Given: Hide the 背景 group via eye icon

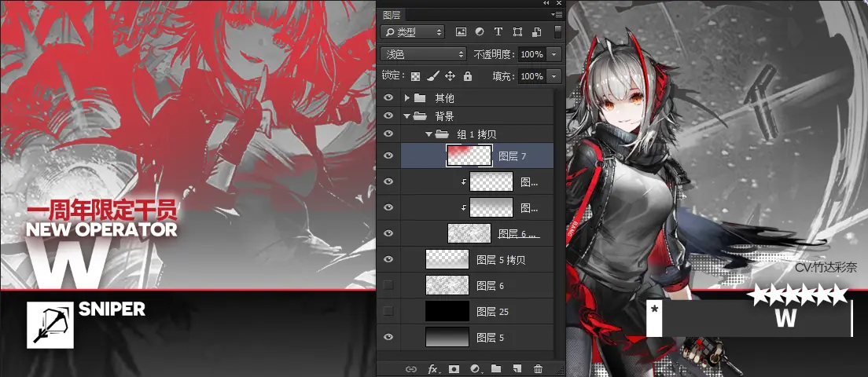Looking at the screenshot, I should (388, 115).
